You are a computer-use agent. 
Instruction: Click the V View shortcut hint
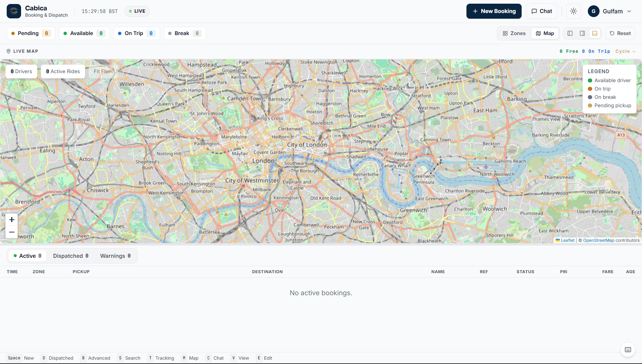click(x=240, y=358)
